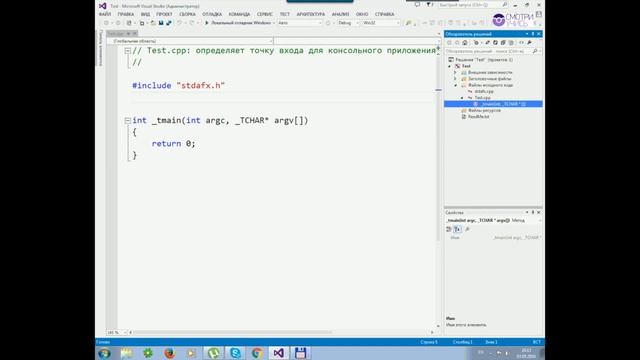The image size is (640, 360).
Task: Click the Redo toolbar icon
Action: (x=192, y=23)
